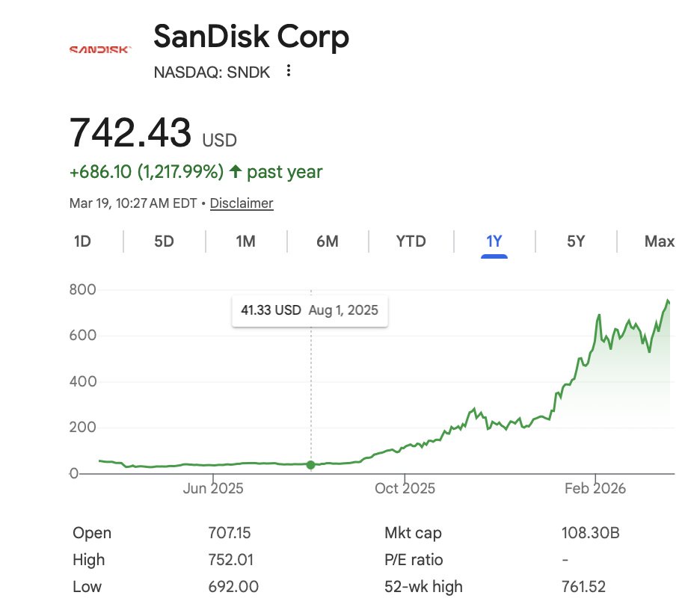691x616 pixels.
Task: Click the Mkt cap label
Action: coord(412,533)
